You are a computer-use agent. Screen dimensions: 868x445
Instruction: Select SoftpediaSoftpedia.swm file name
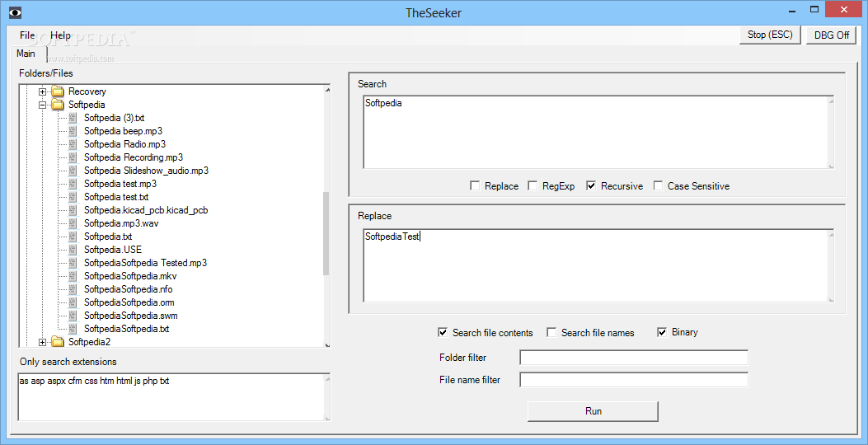click(130, 316)
